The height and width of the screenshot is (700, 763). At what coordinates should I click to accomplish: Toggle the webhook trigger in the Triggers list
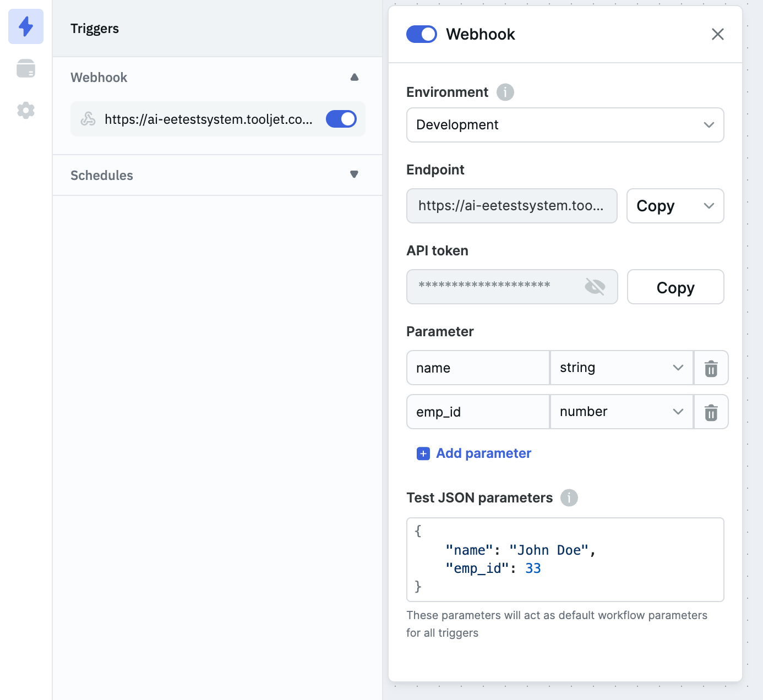(341, 119)
